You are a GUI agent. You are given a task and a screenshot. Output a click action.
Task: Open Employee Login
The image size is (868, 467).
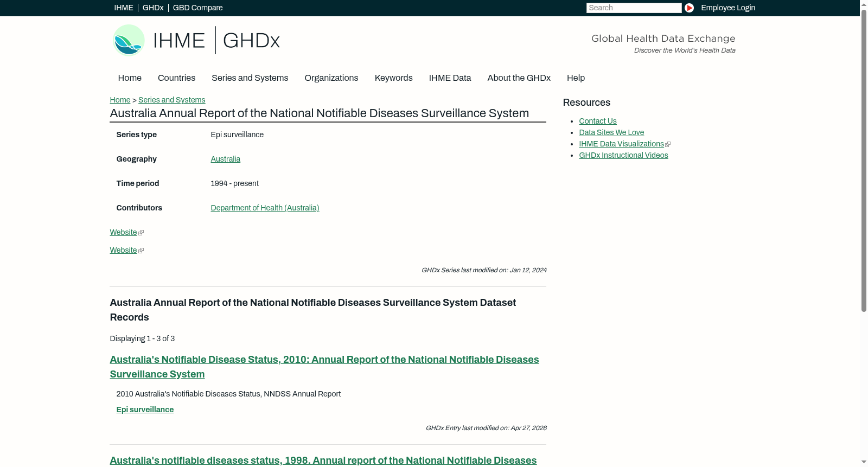728,8
